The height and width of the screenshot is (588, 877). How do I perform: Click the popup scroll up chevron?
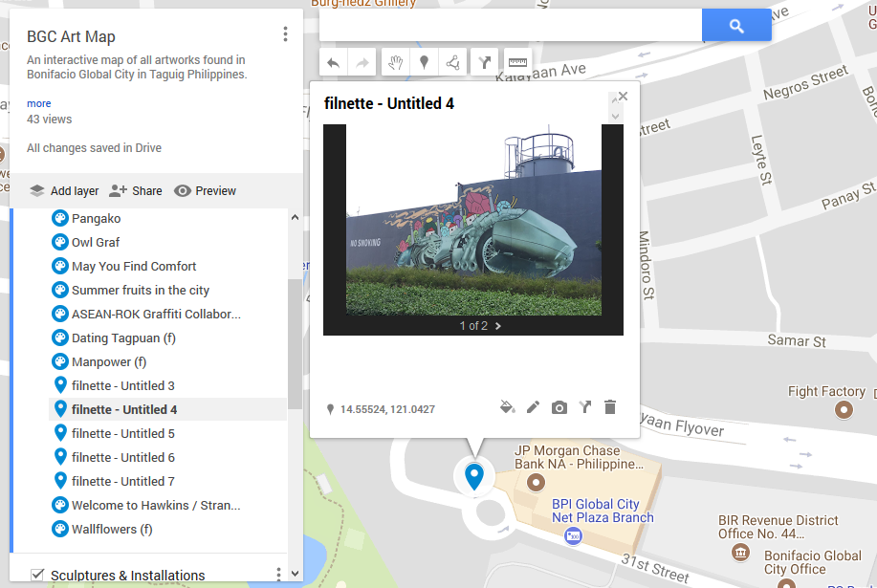(615, 100)
